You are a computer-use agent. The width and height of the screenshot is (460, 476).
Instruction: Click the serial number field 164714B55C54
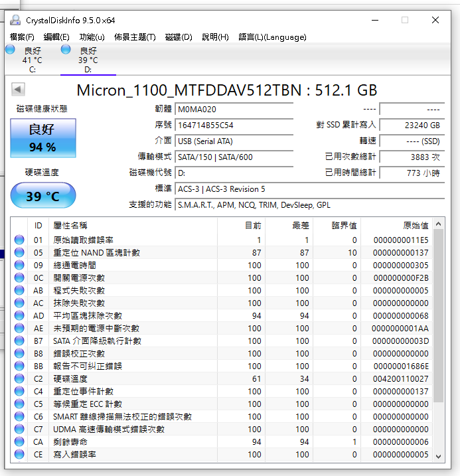pyautogui.click(x=234, y=125)
